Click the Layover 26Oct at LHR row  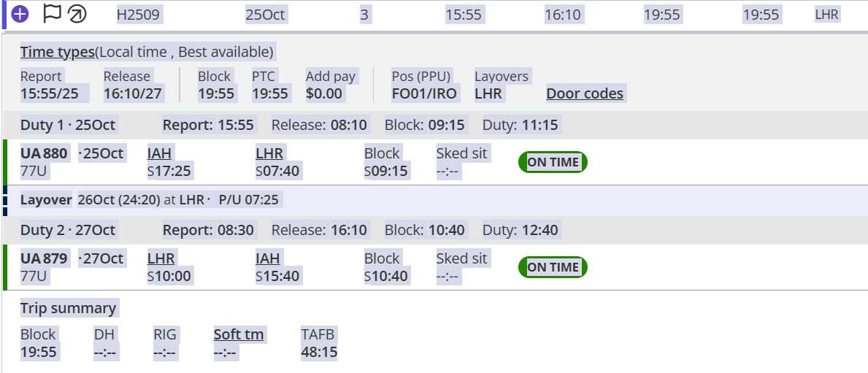(435, 200)
